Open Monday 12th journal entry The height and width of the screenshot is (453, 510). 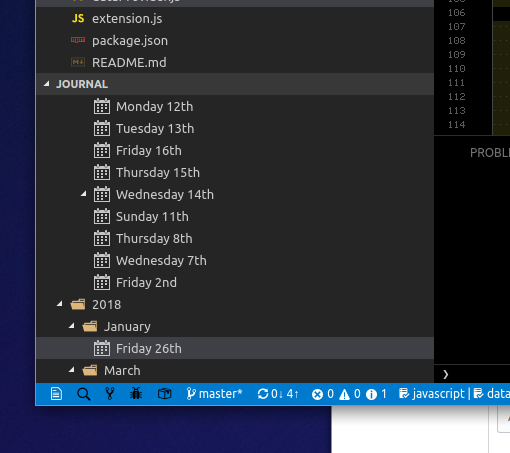coord(235,107)
